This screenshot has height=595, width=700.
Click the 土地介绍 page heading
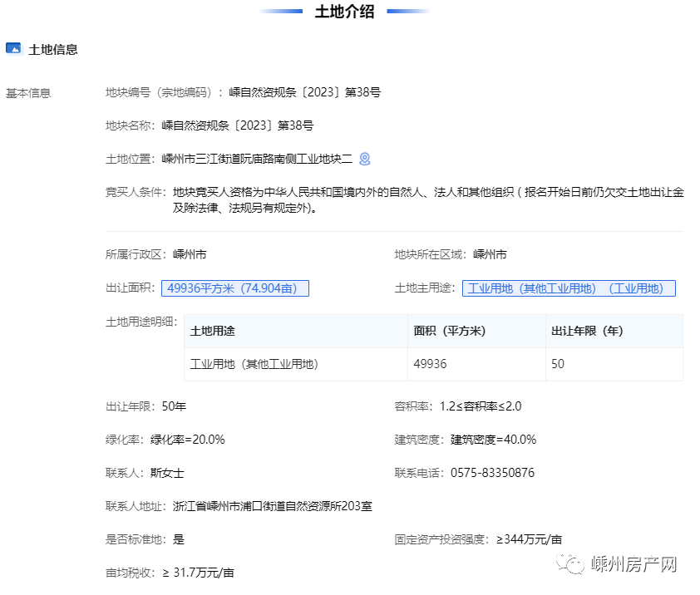[x=344, y=12]
